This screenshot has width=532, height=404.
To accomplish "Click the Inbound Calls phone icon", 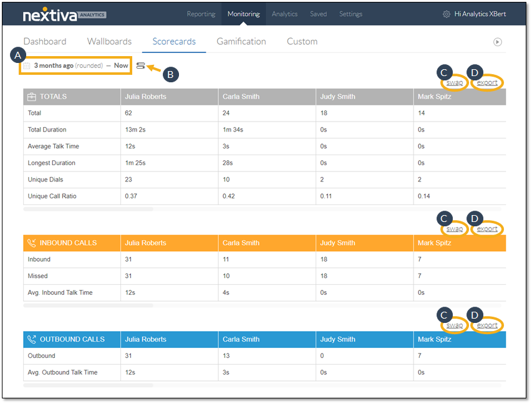I will pyautogui.click(x=31, y=243).
